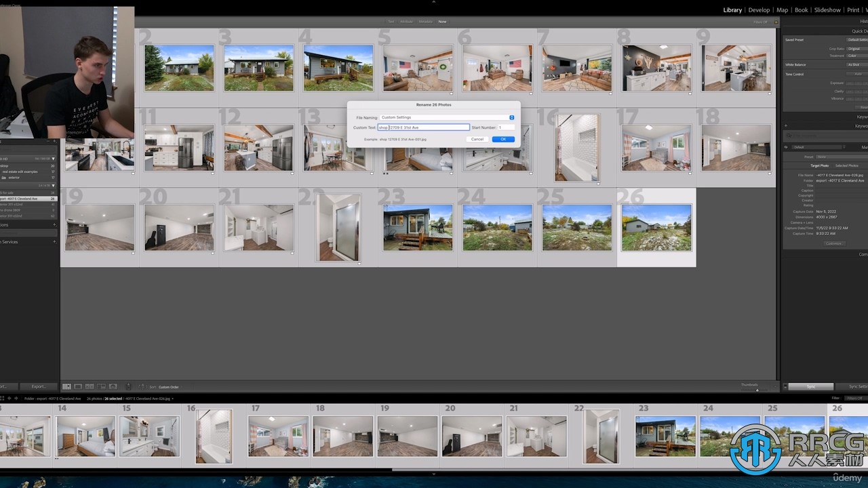Open filmstrip Filters Off dropdown
The height and width of the screenshot is (488, 868).
(854, 398)
